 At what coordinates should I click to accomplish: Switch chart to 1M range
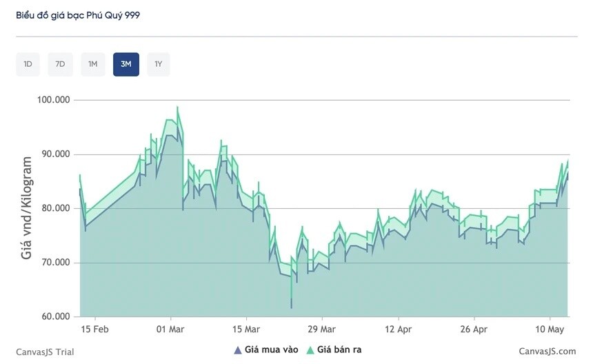[x=92, y=64]
